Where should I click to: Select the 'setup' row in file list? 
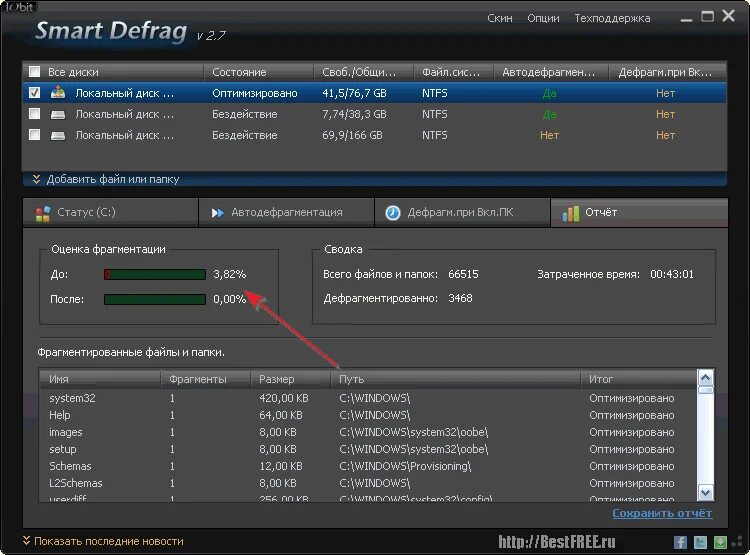coord(368,449)
